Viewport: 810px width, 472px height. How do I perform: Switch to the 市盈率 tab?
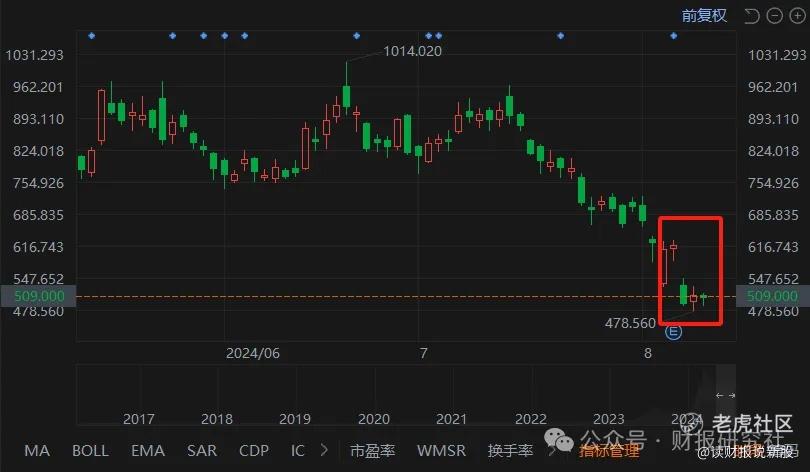pyautogui.click(x=372, y=451)
